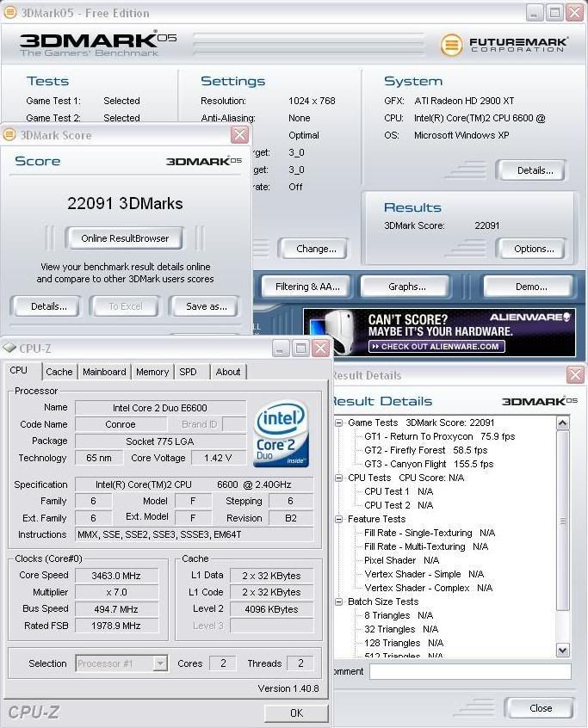This screenshot has width=588, height=728.
Task: Open the SPD tab
Action: (188, 372)
